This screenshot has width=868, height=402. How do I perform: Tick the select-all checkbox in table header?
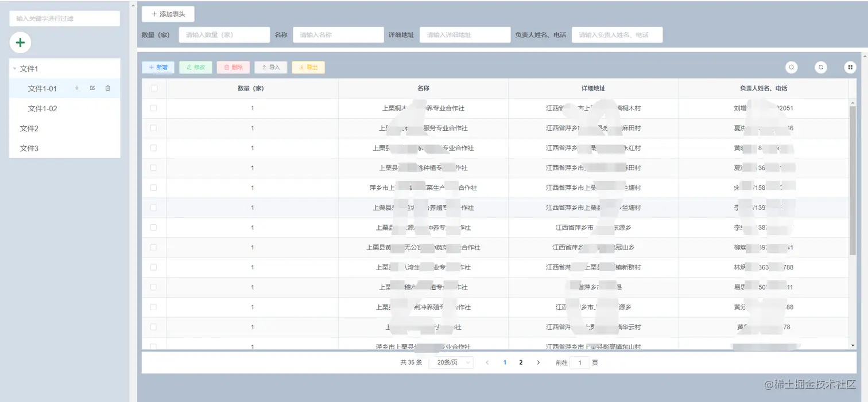coord(154,88)
